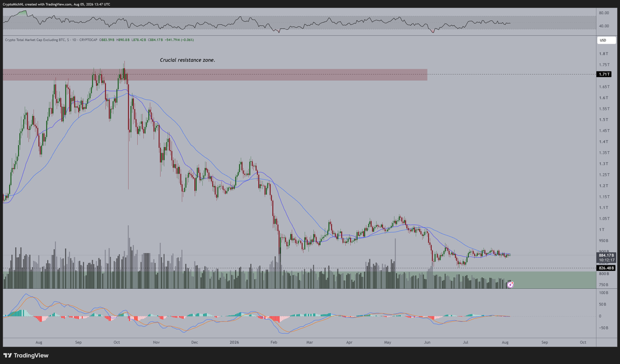Click the 1.8T price scale label
620x364 pixels.
pyautogui.click(x=602, y=54)
